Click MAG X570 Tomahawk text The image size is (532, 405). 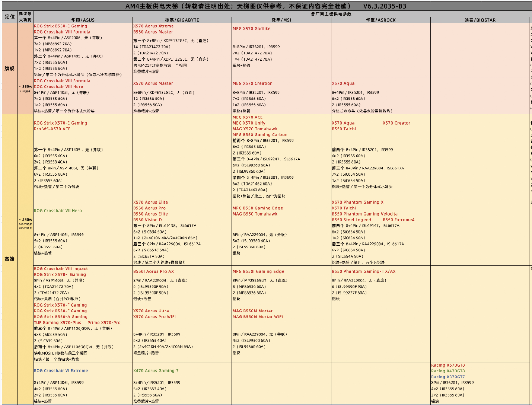click(255, 129)
